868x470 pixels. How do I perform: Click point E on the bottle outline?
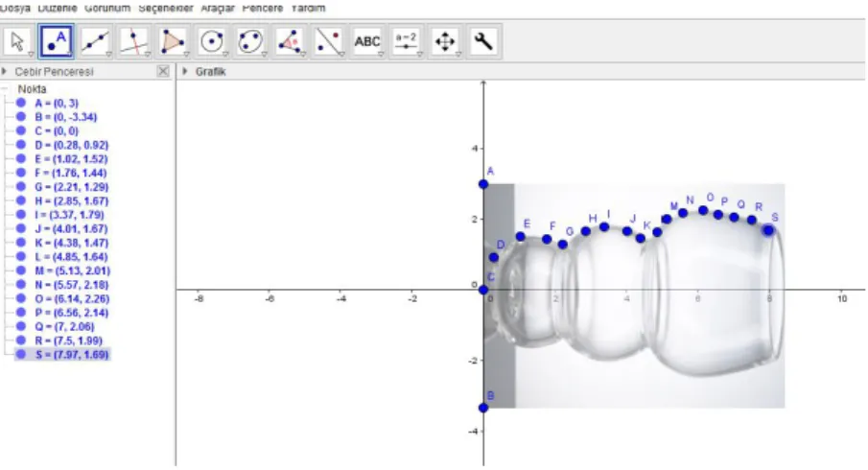[521, 236]
